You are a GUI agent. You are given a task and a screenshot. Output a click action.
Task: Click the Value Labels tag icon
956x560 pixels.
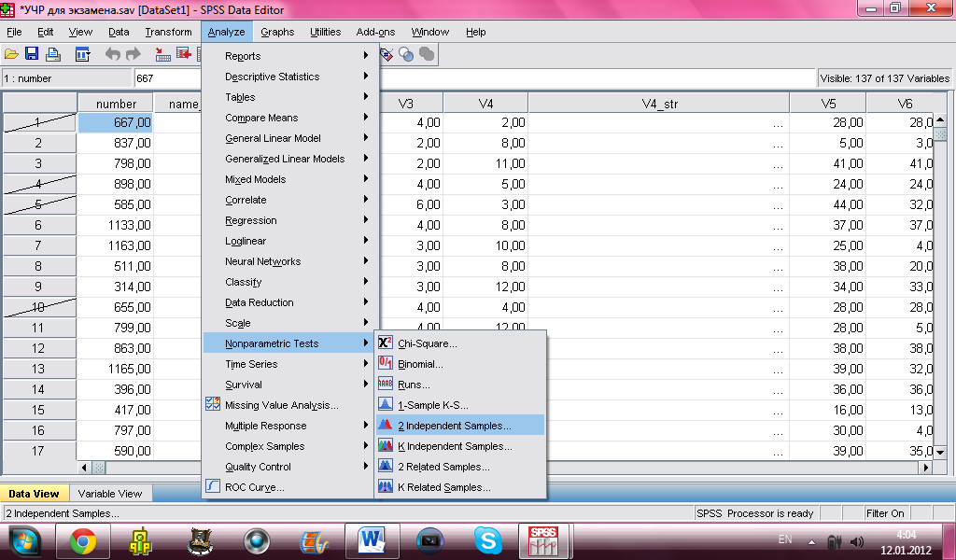click(x=387, y=54)
